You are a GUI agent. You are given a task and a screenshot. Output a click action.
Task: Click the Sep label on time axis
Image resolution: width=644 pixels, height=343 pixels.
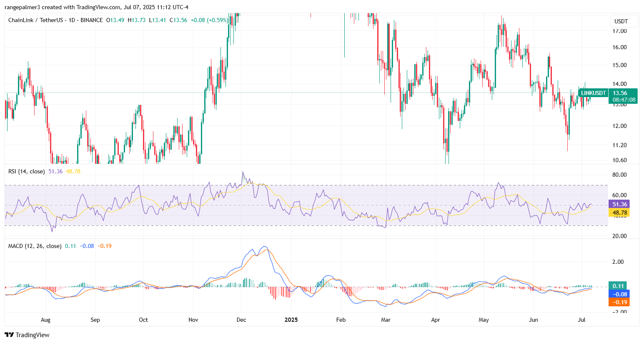95,320
